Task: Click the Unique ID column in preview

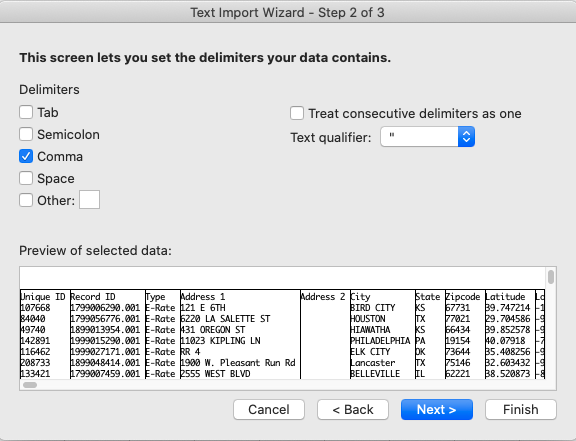Action: [x=45, y=334]
